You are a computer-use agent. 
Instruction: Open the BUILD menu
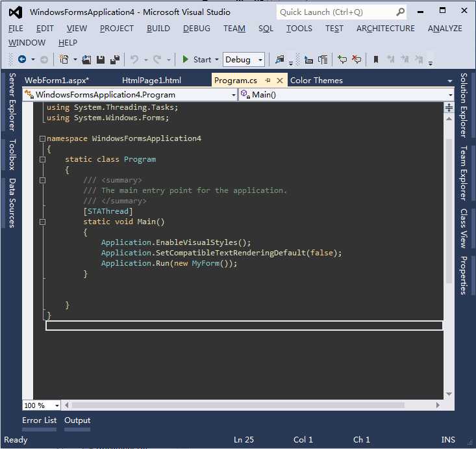pyautogui.click(x=158, y=28)
